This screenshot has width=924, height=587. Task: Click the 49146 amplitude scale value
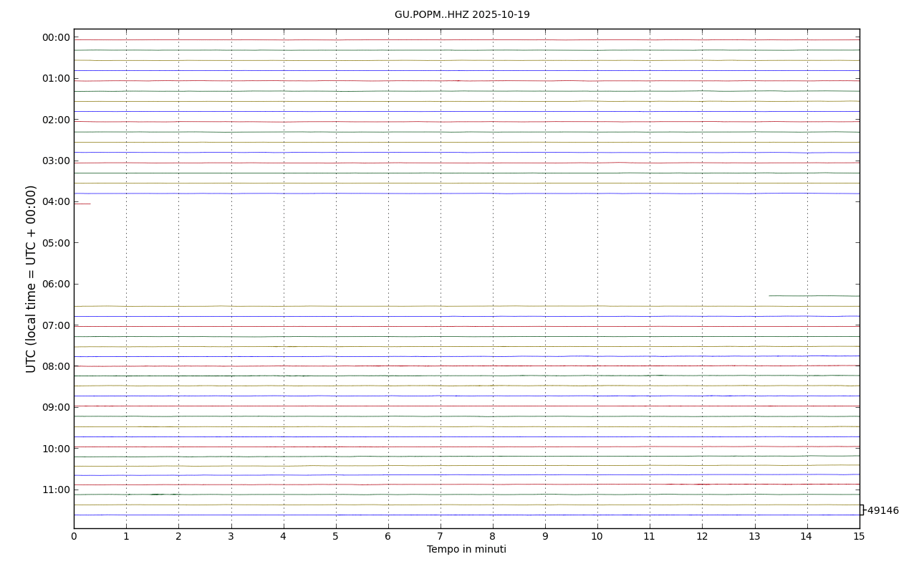tap(882, 511)
